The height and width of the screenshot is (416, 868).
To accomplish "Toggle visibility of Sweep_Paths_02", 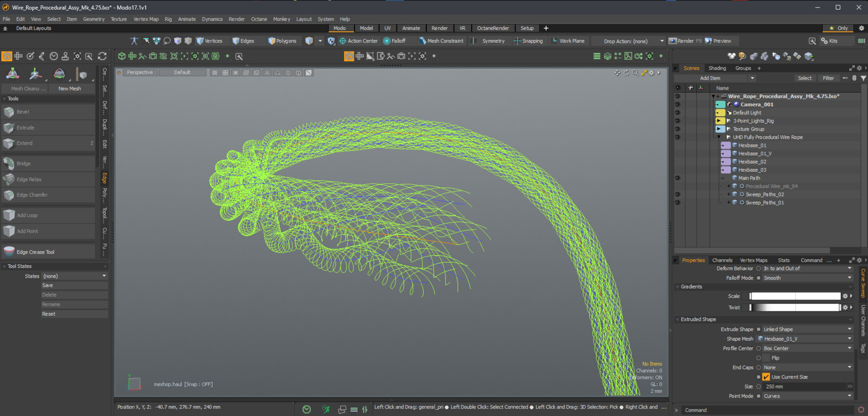I will (x=678, y=194).
